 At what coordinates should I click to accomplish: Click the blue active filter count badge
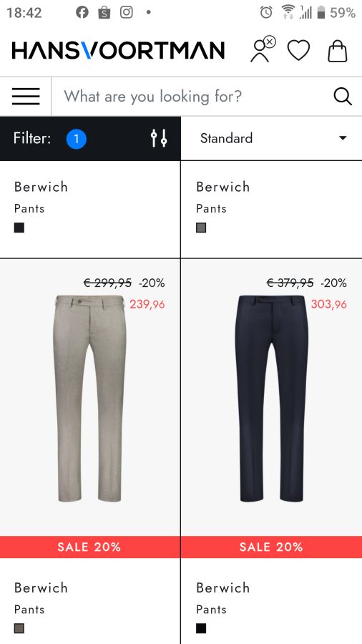pos(77,139)
